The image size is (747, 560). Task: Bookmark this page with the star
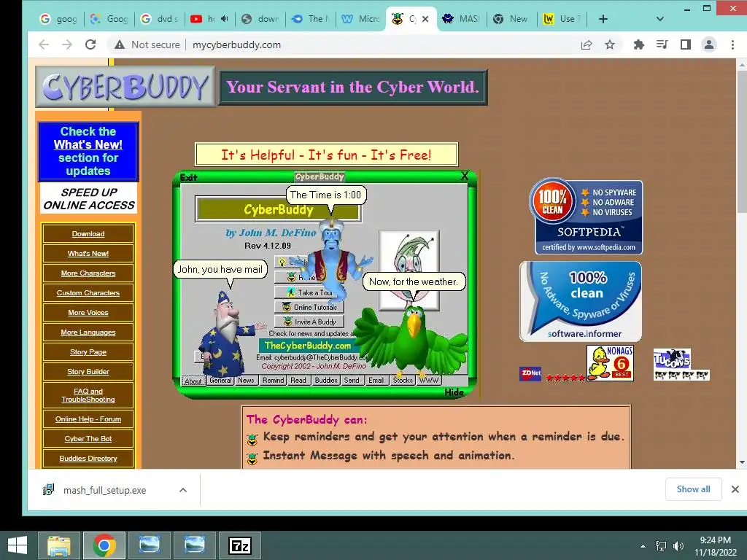pos(610,44)
